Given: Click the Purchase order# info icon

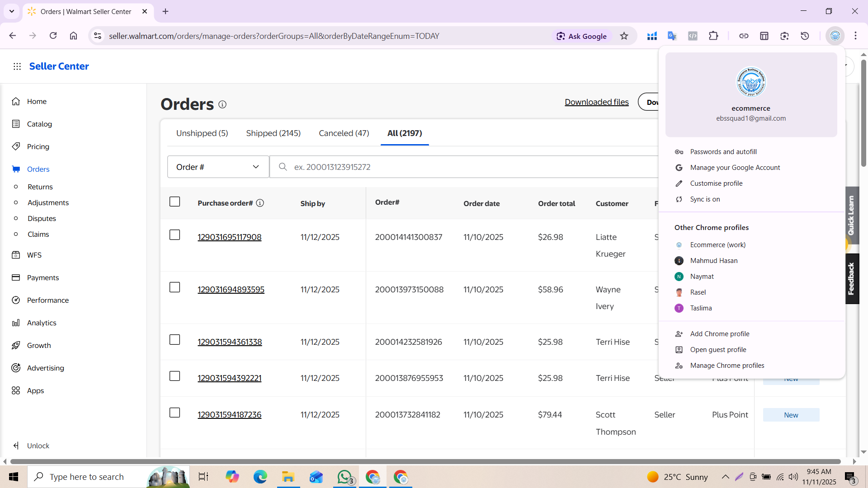Looking at the screenshot, I should [x=260, y=203].
